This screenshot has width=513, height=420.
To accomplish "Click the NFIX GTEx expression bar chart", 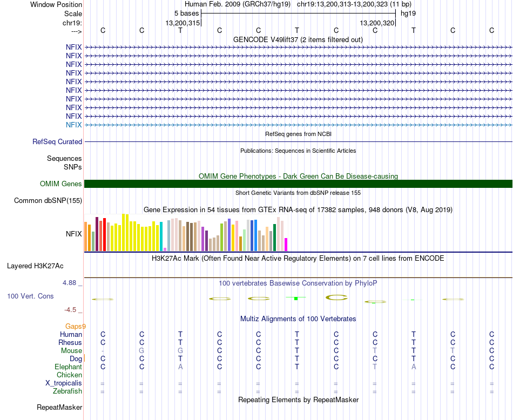I will pos(186,233).
